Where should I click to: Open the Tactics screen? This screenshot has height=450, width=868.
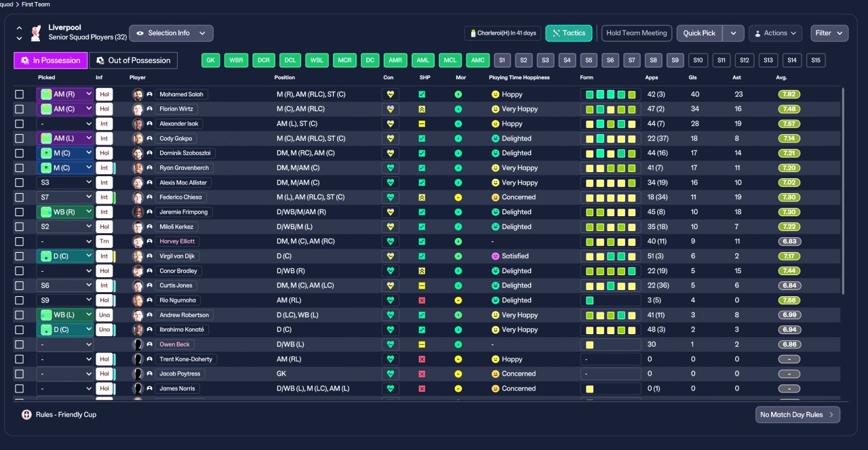569,33
